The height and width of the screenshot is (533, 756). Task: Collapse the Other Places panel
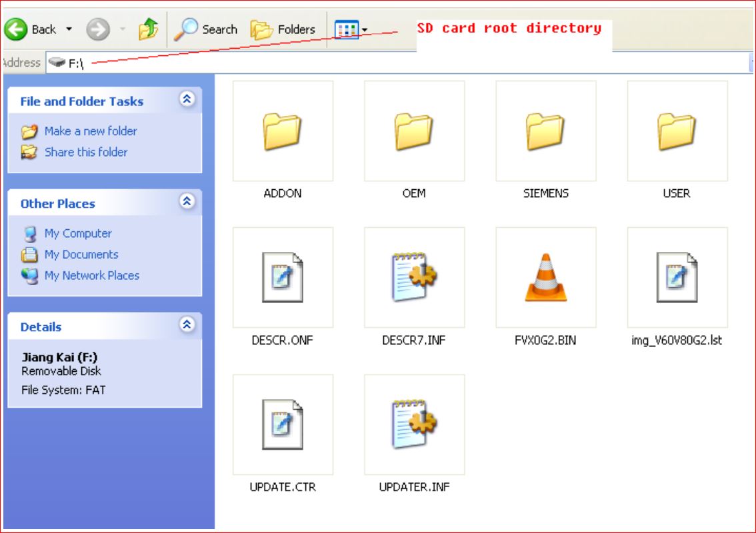(188, 202)
